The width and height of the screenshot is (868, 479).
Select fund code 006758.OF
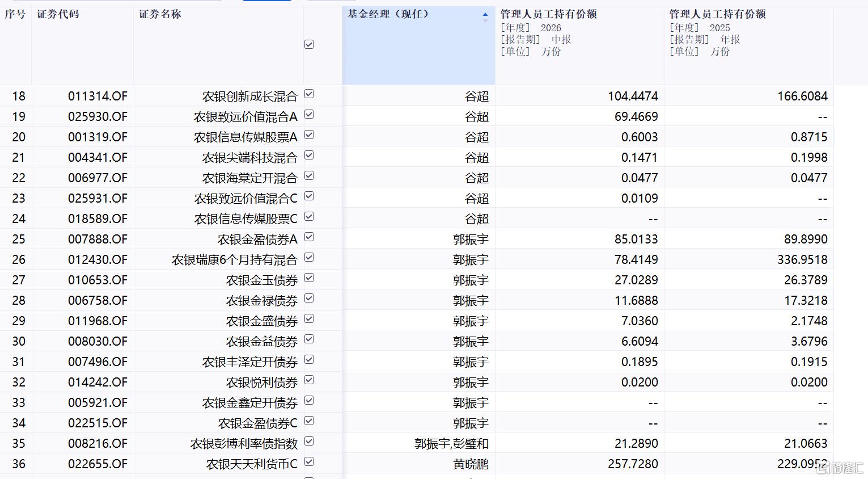pos(98,301)
